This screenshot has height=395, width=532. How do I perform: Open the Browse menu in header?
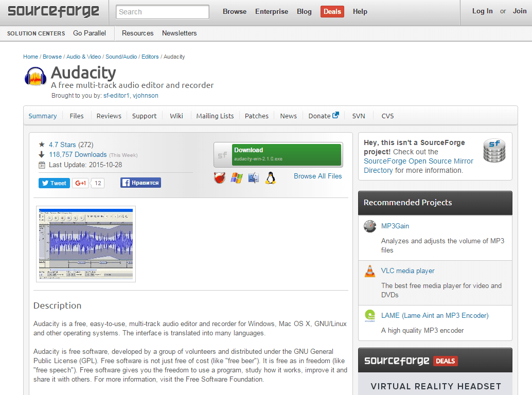coord(235,11)
